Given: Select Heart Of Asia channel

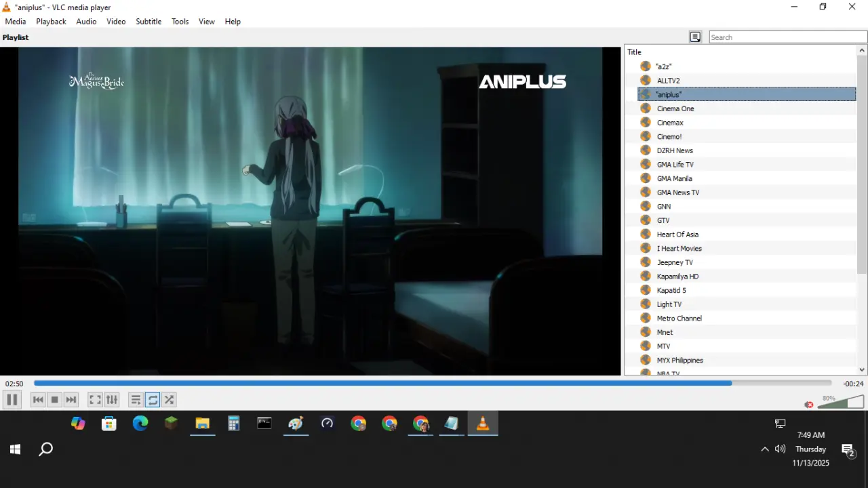Looking at the screenshot, I should 747,235.
